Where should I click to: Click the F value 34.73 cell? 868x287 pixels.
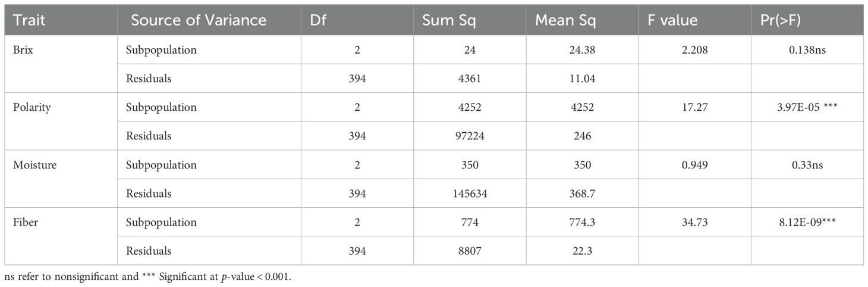pos(694,222)
